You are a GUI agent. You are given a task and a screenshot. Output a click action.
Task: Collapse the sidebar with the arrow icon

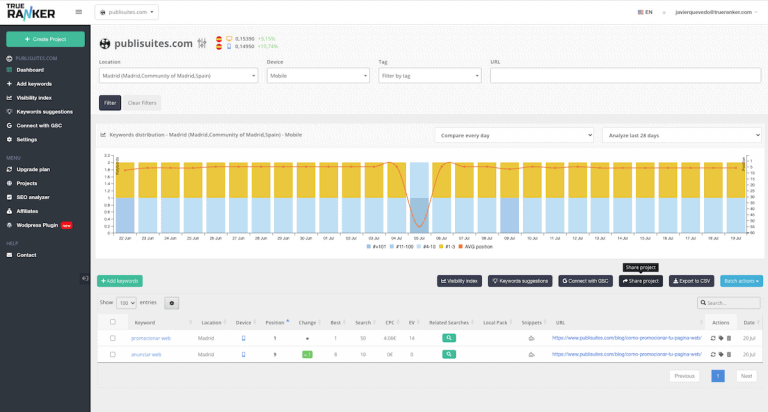85,278
